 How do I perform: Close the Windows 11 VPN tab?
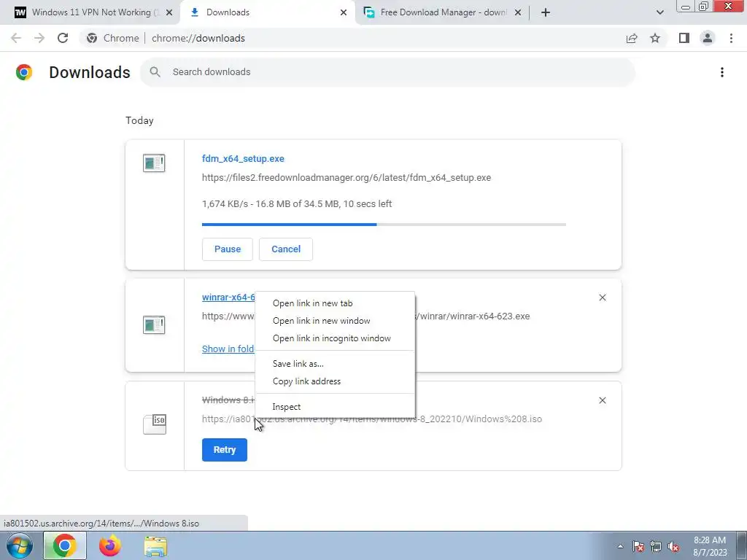click(169, 12)
